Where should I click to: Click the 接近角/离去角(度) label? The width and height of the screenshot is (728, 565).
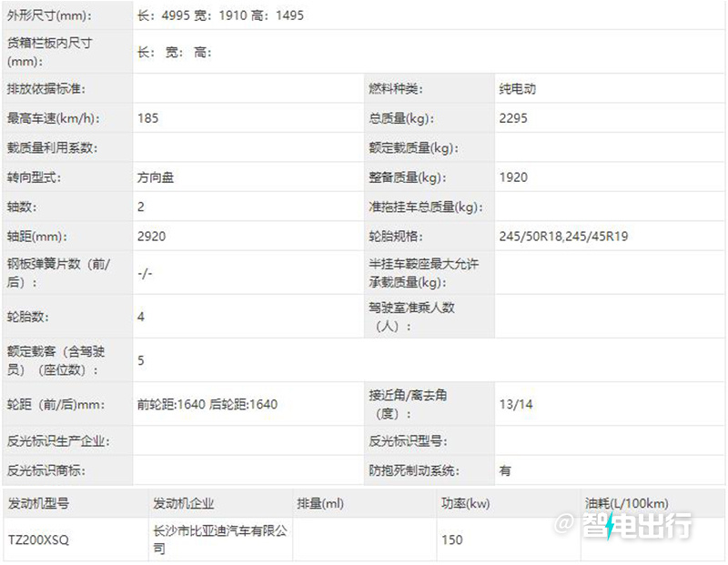click(408, 404)
